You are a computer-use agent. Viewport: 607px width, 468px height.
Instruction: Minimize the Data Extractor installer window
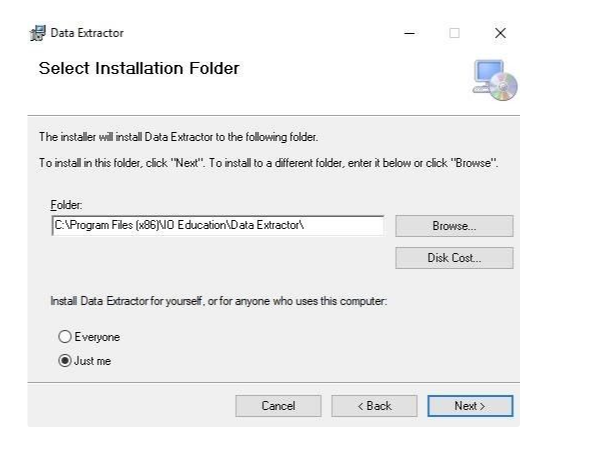[x=409, y=33]
